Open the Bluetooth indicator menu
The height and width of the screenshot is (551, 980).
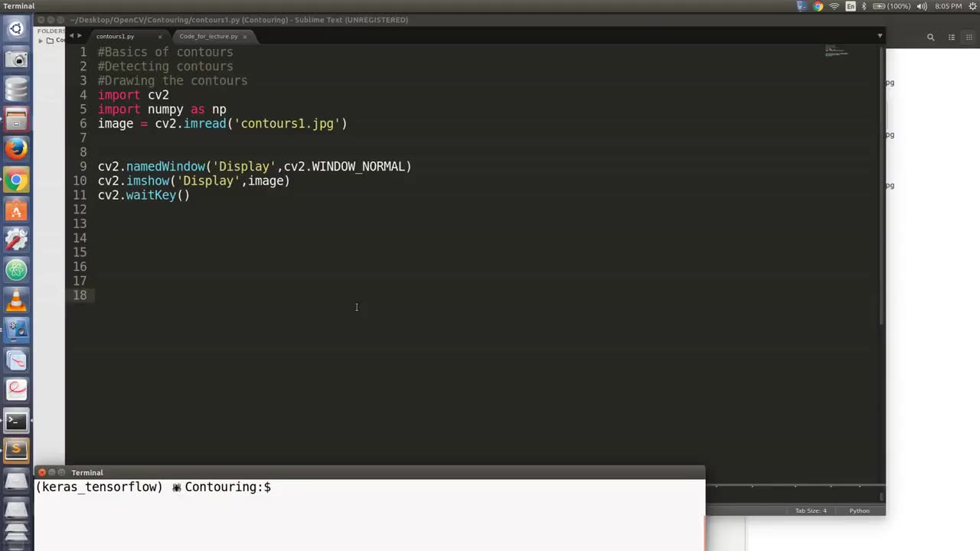(864, 6)
